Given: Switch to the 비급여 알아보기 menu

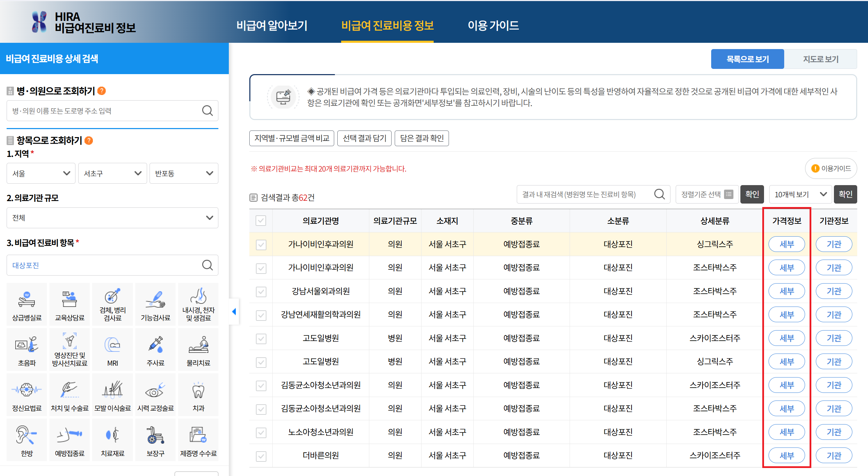Looking at the screenshot, I should 272,25.
